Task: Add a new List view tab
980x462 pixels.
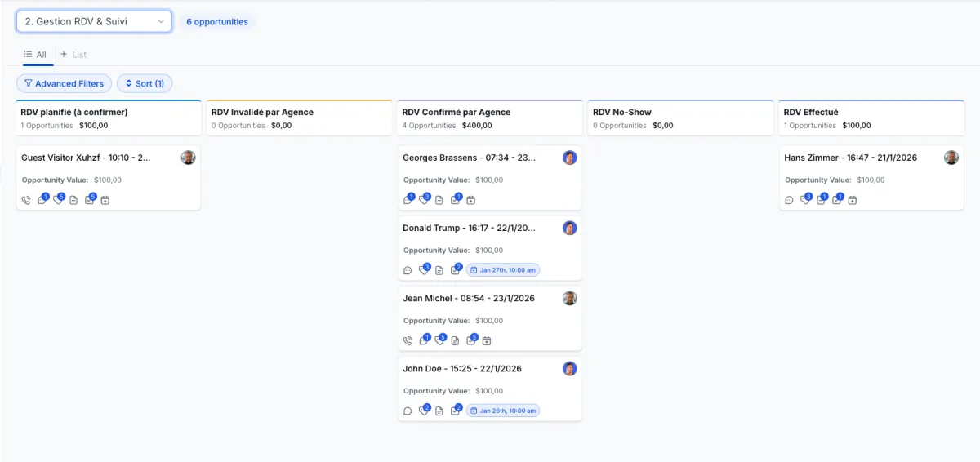Action: click(73, 55)
